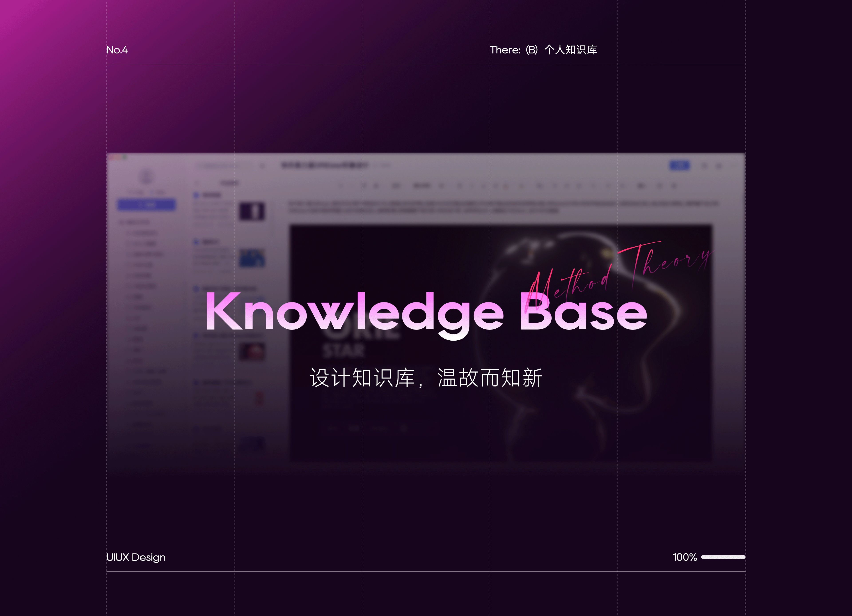Click the 'There: (B) 个人知识库' header text
The width and height of the screenshot is (852, 616).
[x=543, y=50]
